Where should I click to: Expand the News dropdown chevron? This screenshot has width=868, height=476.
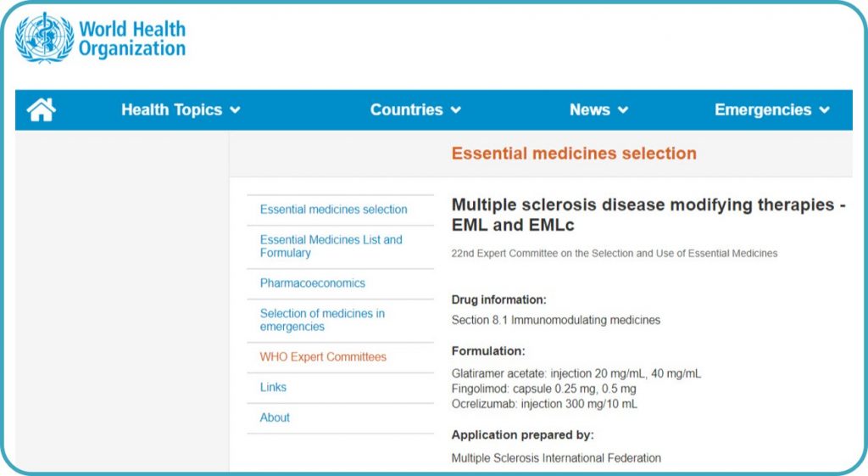[623, 110]
